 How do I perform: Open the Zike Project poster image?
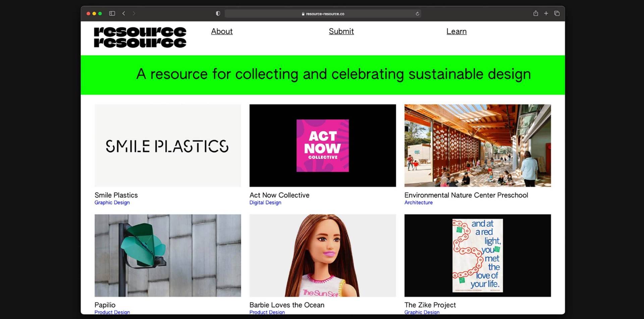tap(478, 256)
